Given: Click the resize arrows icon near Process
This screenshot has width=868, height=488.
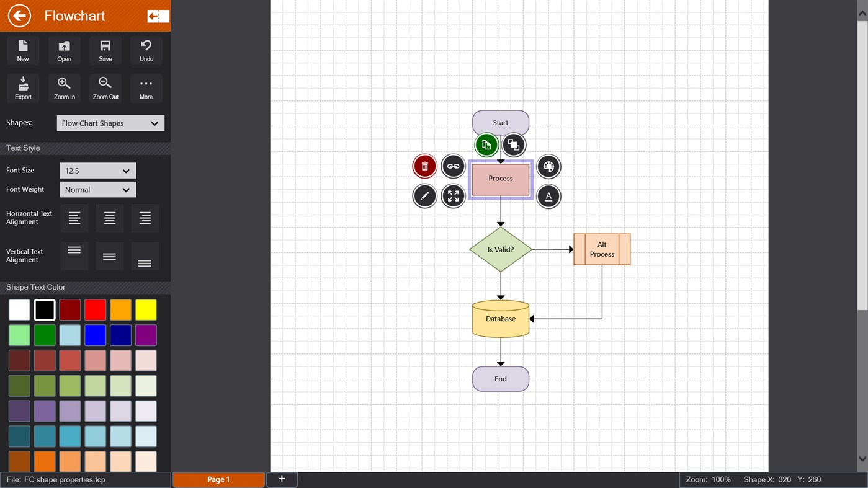Looking at the screenshot, I should 453,196.
